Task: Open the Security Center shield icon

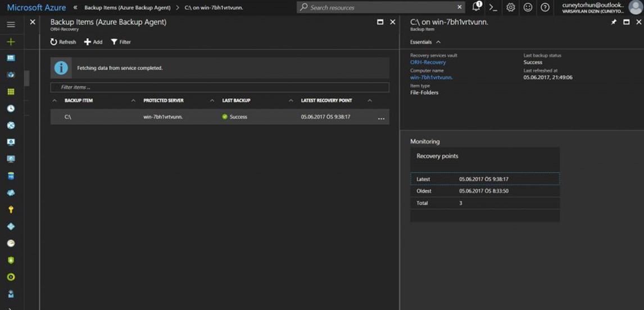Action: click(11, 260)
